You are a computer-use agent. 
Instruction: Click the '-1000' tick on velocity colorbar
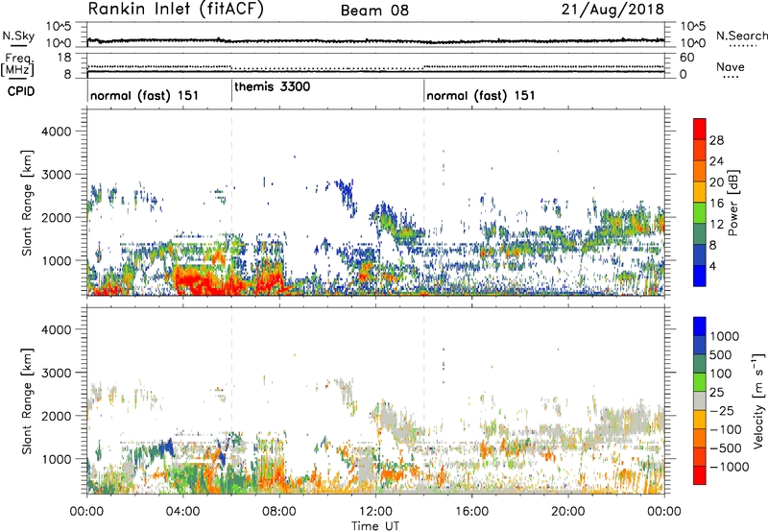tap(730, 467)
